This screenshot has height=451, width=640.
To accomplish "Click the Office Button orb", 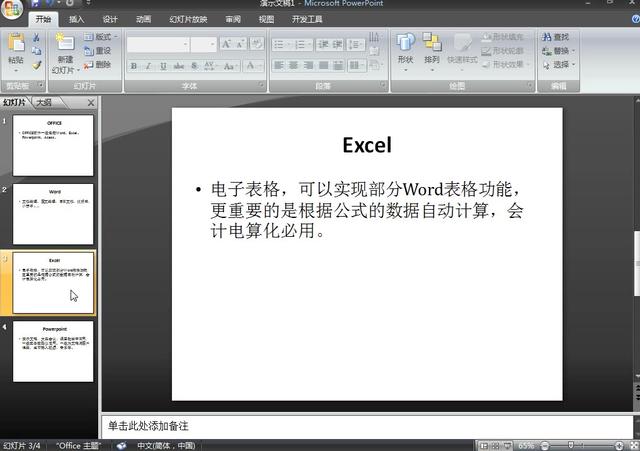I will (x=12, y=9).
